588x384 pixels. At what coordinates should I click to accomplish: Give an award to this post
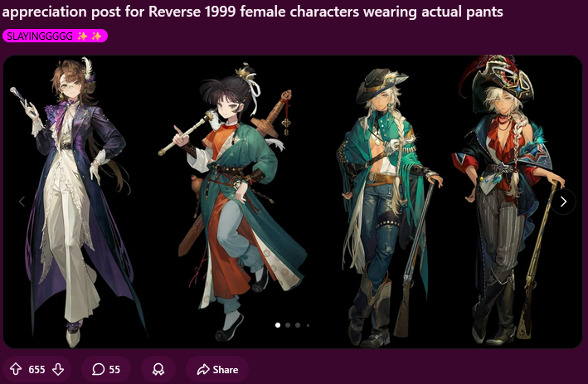click(x=158, y=369)
